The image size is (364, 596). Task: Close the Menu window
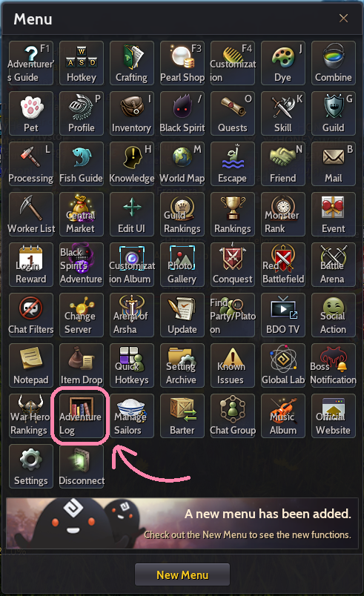pyautogui.click(x=343, y=19)
